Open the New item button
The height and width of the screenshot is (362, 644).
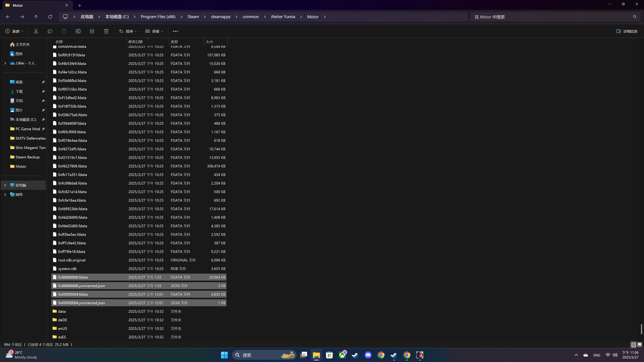coord(14,31)
